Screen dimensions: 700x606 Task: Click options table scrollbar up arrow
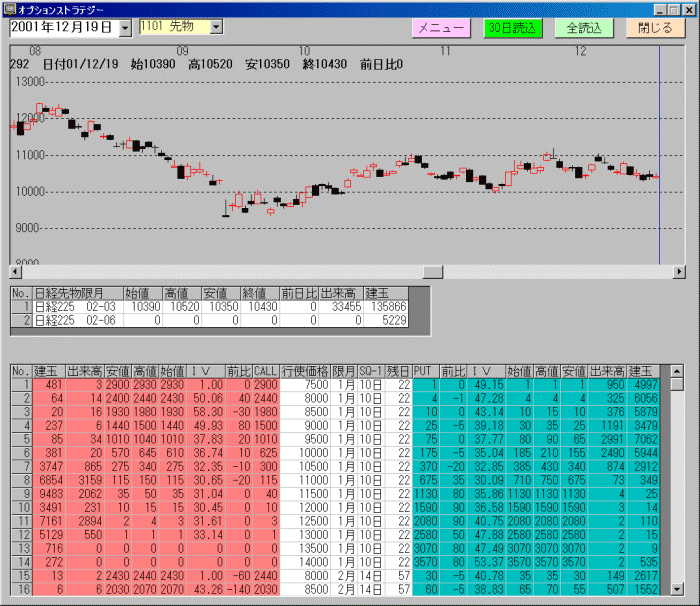[x=677, y=371]
